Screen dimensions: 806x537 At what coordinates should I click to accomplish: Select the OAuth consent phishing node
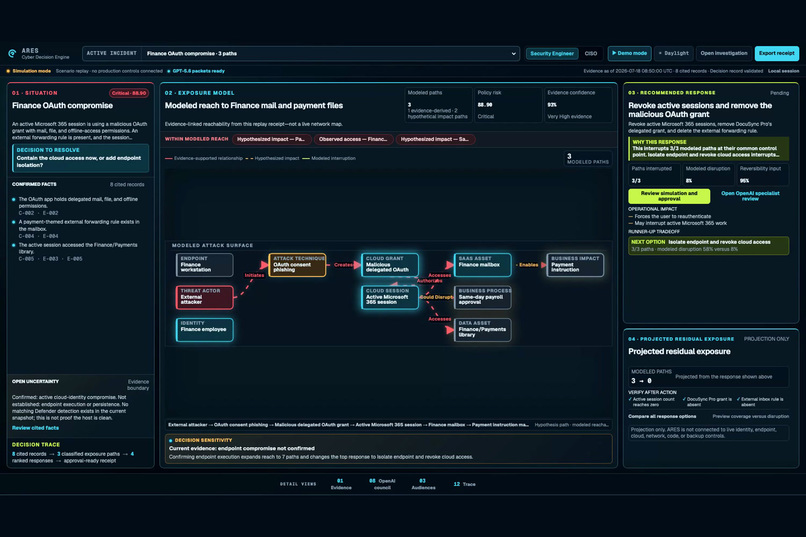(297, 265)
